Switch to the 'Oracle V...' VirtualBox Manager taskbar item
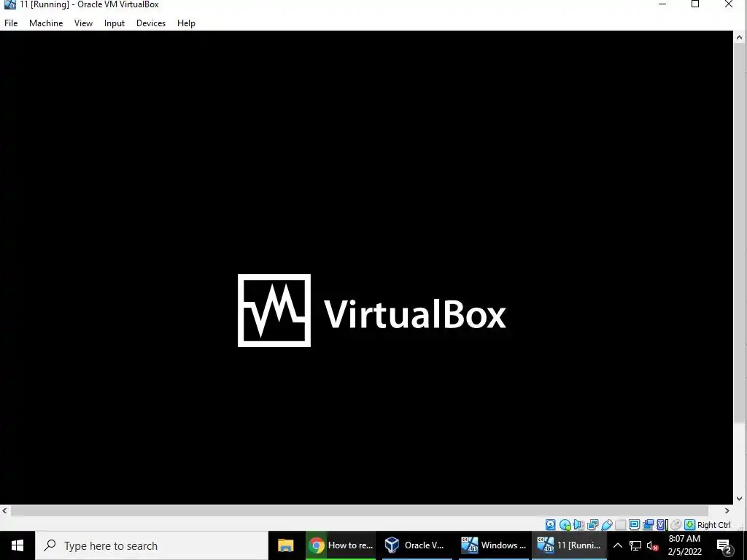747x560 pixels. pyautogui.click(x=417, y=545)
